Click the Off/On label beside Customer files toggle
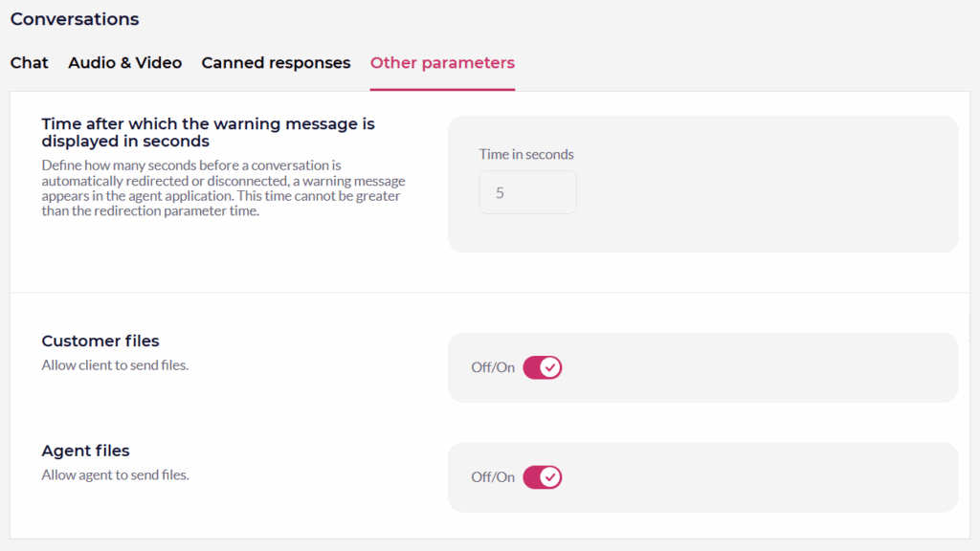The width and height of the screenshot is (980, 551). [x=492, y=367]
